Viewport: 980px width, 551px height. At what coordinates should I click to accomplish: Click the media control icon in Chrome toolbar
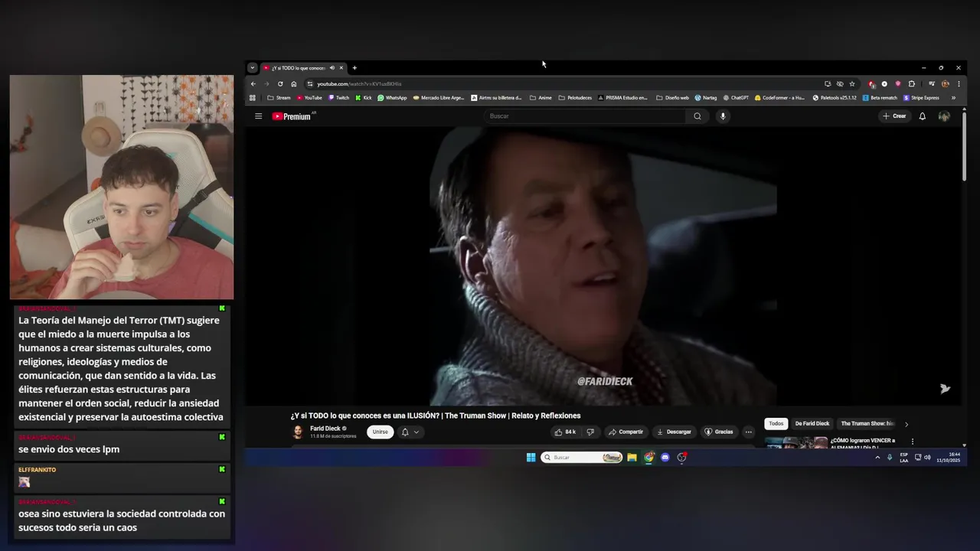(x=932, y=84)
